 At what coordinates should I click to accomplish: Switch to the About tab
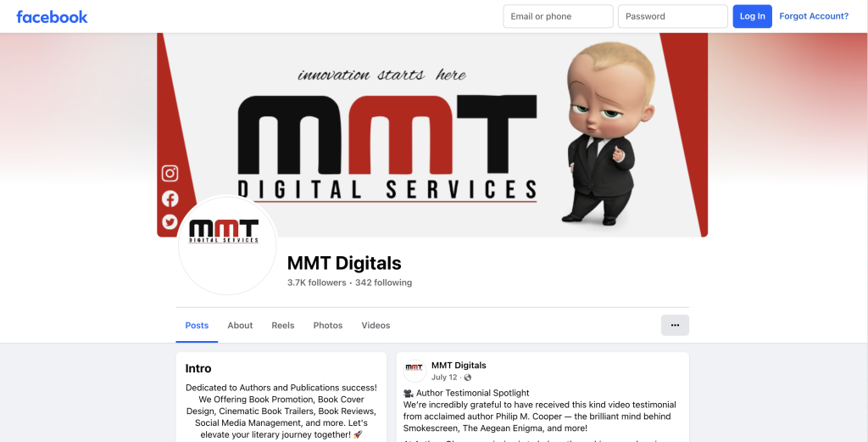240,326
